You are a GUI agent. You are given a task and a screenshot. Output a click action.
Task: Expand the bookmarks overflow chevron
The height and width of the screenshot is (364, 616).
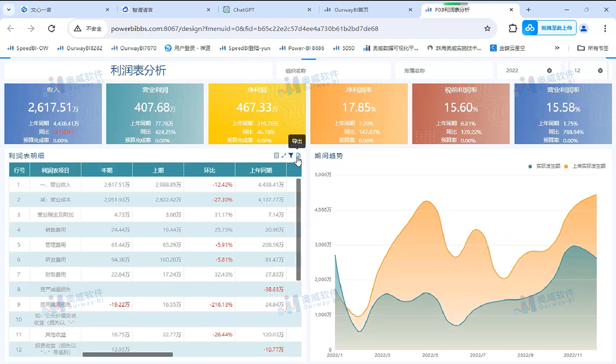[557, 48]
